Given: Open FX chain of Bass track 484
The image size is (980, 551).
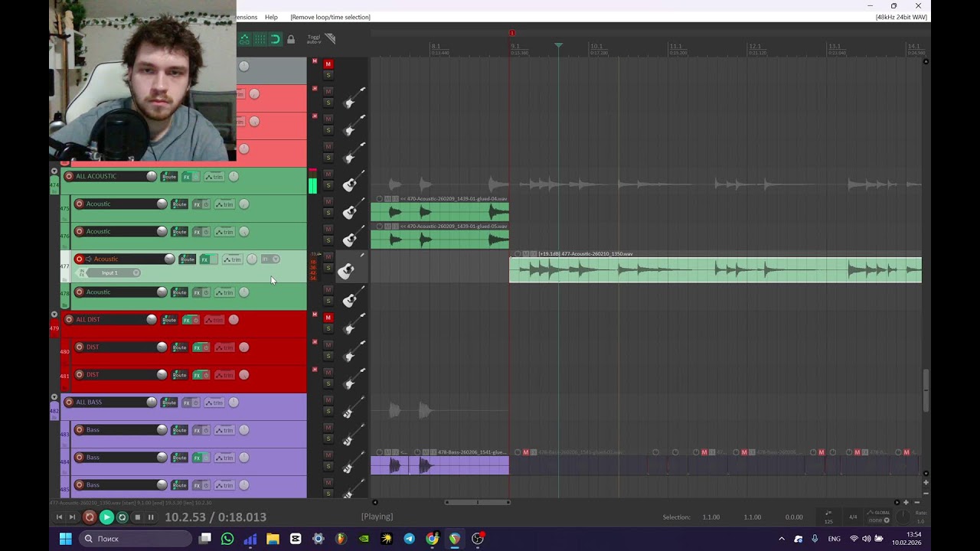Looking at the screenshot, I should [197, 458].
